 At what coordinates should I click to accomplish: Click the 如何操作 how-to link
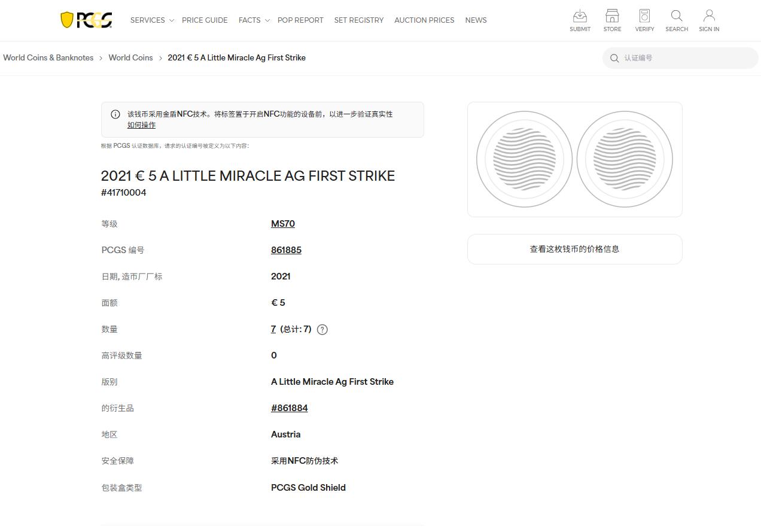tap(141, 125)
